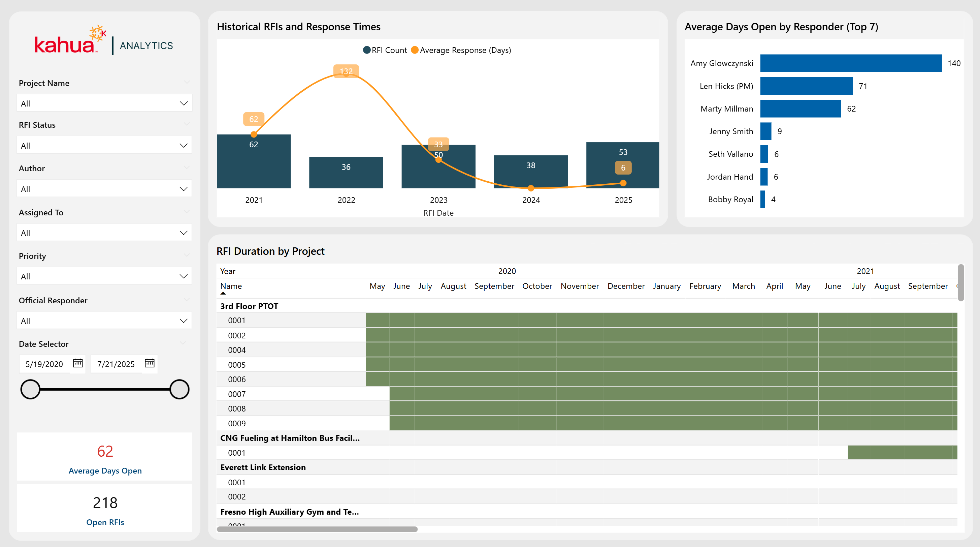Screen dimensions: 980x547
Task: Select the Everett Link Extension project row
Action: [263, 467]
